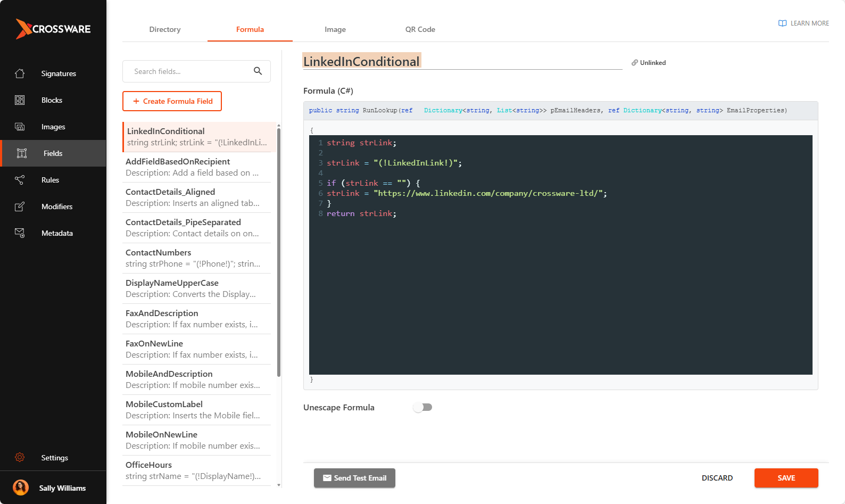Screen dimensions: 845x504
Task: Switch to the Image tab
Action: (x=335, y=29)
